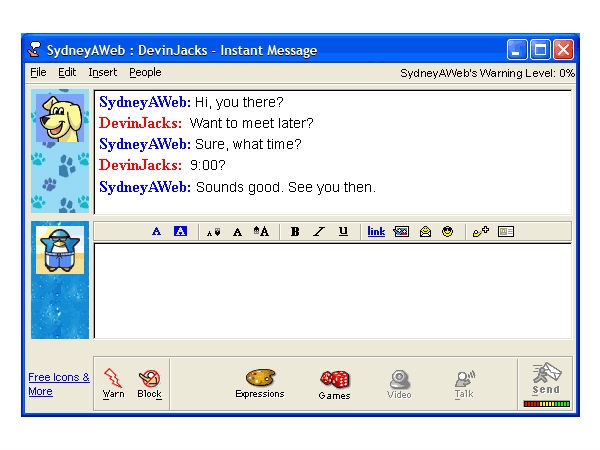Start a voice Talk session

[464, 384]
